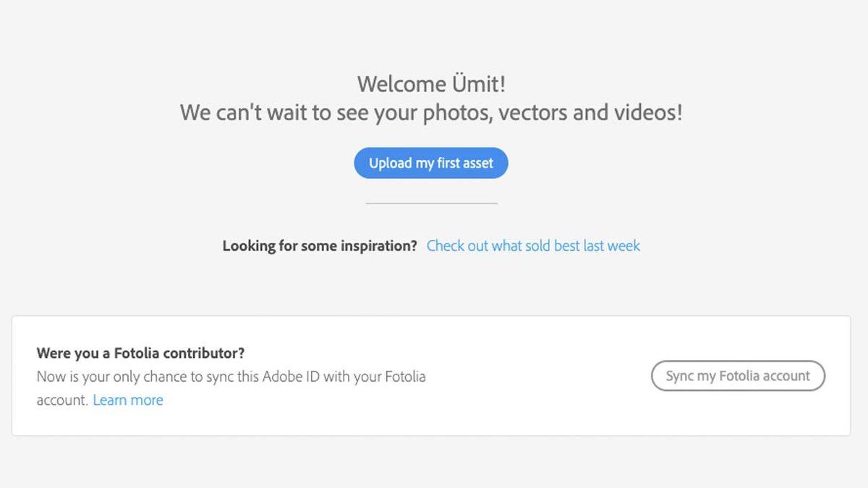Click the bold word "inspiration?" in the prompt
This screenshot has width=868, height=488.
pyautogui.click(x=380, y=246)
